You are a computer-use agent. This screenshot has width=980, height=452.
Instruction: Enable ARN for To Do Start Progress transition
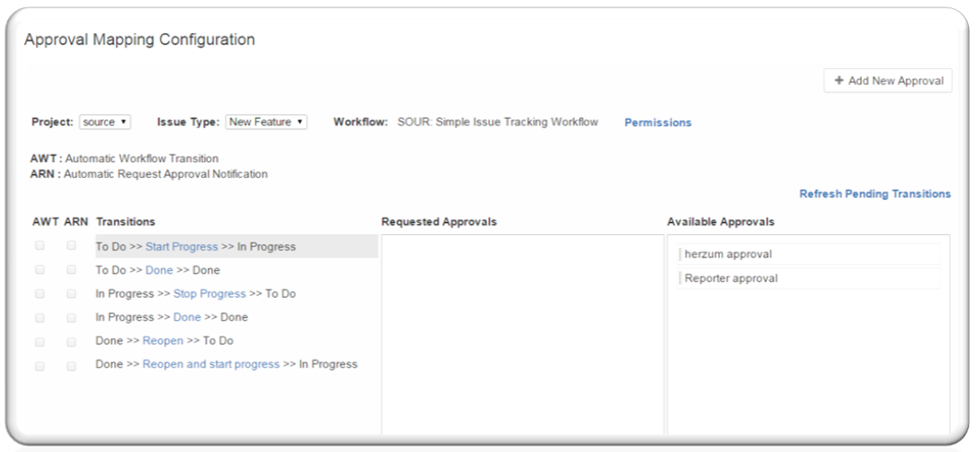(71, 246)
